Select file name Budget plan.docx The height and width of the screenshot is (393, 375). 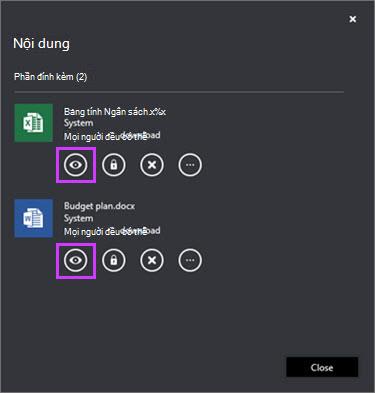(99, 206)
